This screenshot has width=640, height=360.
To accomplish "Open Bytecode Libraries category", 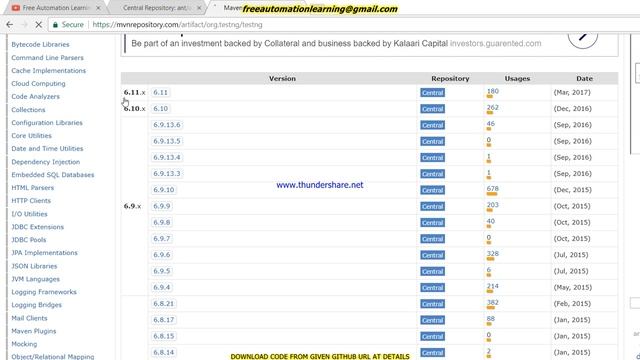I will (x=40, y=44).
